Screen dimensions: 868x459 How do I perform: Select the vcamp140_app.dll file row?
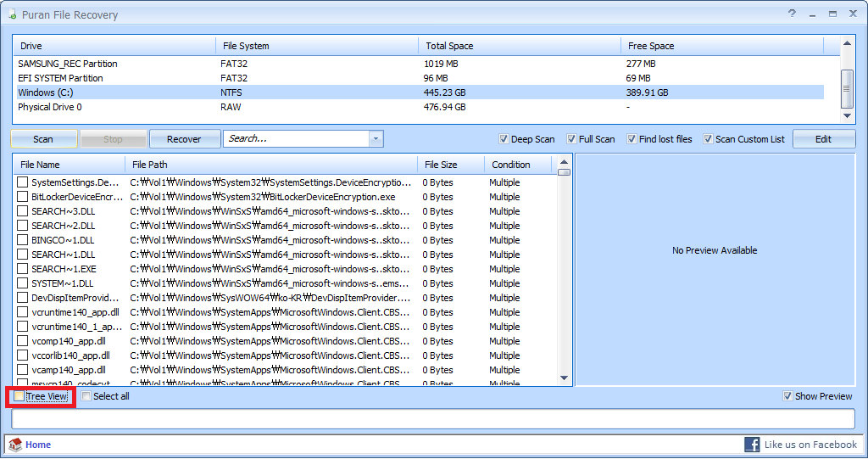285,370
